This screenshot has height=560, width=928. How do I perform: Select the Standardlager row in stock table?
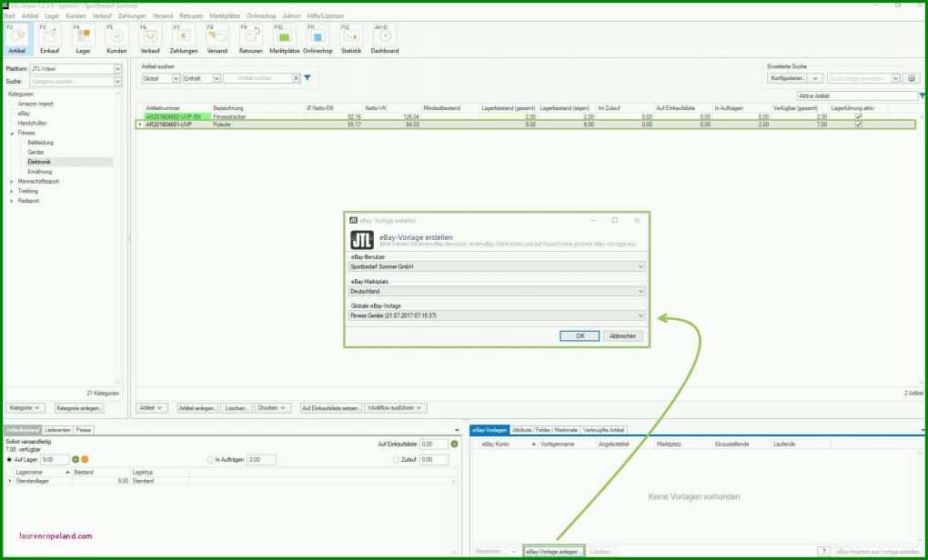[231, 481]
